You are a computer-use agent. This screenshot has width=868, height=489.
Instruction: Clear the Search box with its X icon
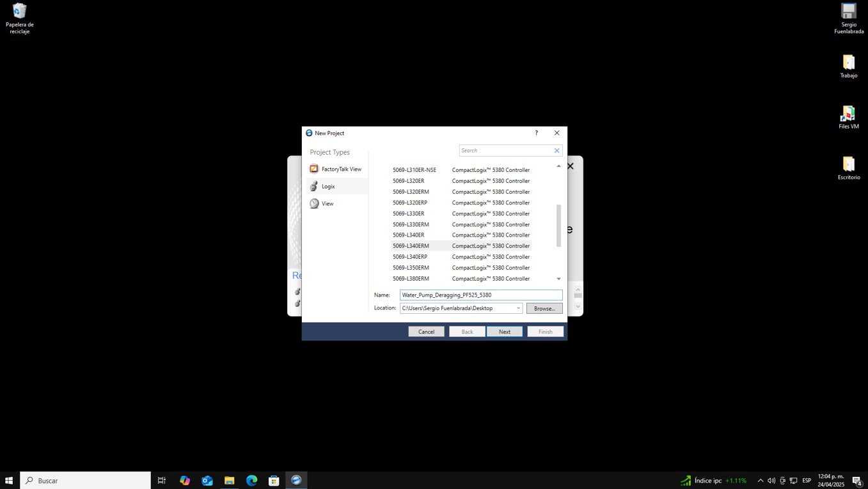click(556, 150)
